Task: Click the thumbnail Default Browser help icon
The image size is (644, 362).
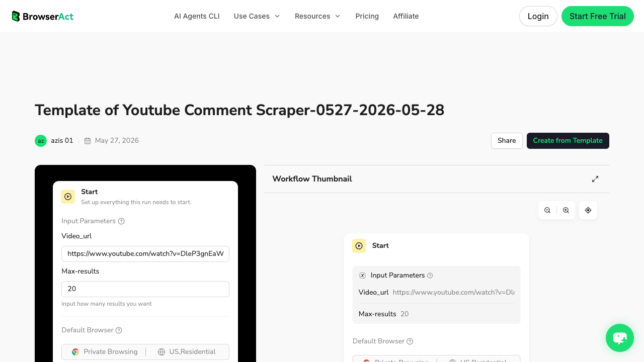Action: coord(410,341)
